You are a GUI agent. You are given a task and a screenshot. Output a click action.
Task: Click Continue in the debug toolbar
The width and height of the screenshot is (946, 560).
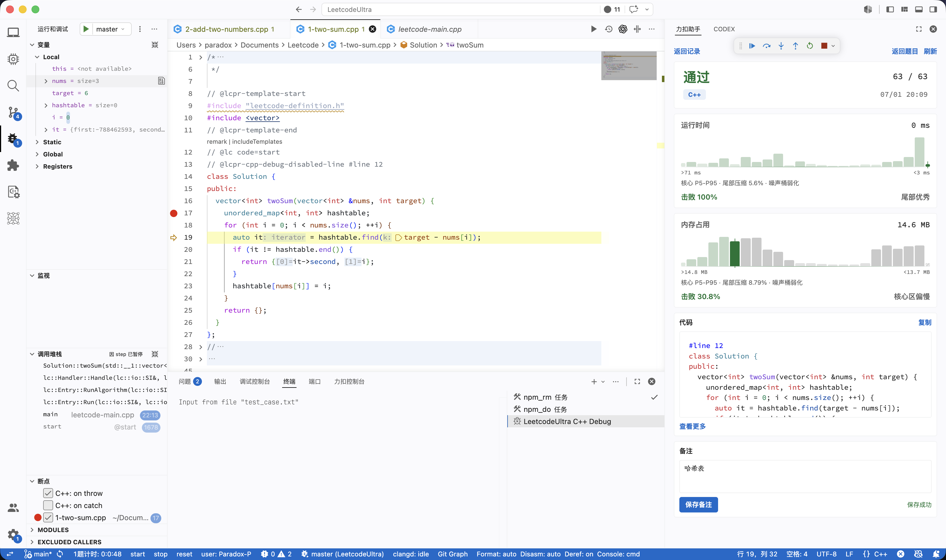click(x=752, y=46)
